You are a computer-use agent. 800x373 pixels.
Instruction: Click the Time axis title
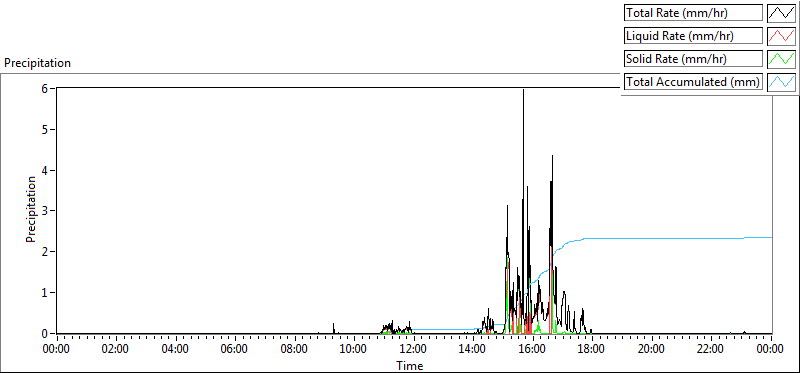[x=409, y=365]
